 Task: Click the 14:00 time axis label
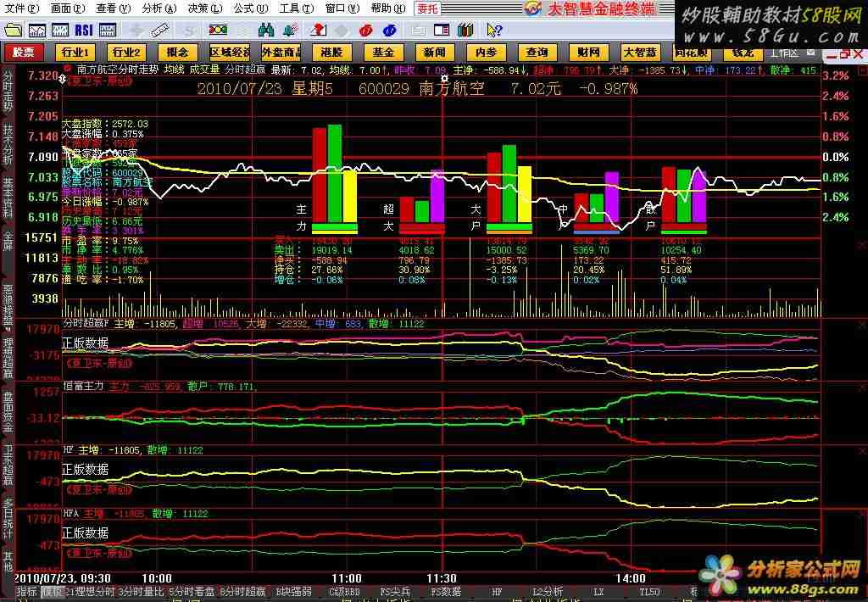[x=631, y=578]
